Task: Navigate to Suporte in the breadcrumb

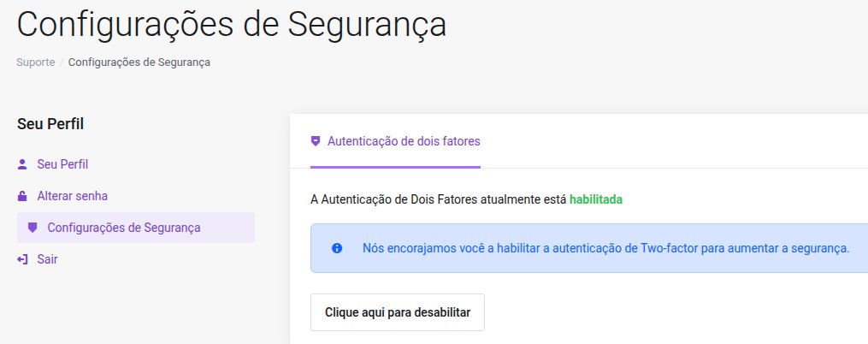Action: [36, 62]
